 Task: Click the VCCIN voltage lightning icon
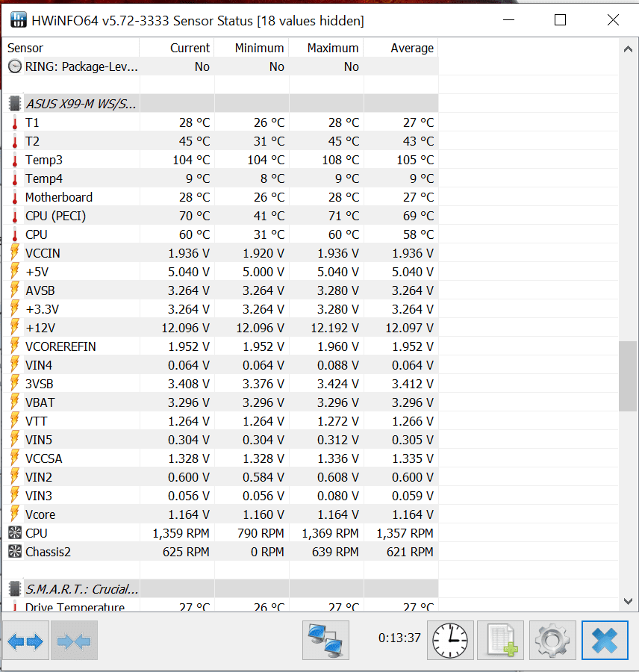tap(15, 252)
